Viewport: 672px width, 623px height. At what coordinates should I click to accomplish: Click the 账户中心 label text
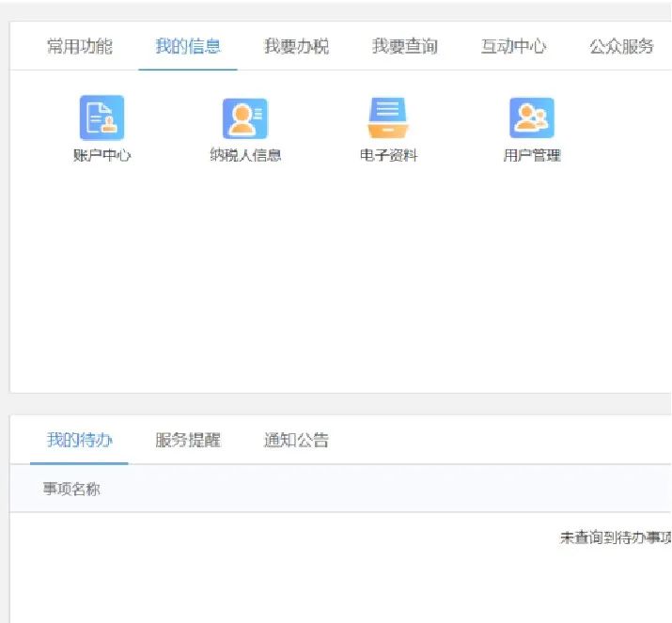(102, 155)
